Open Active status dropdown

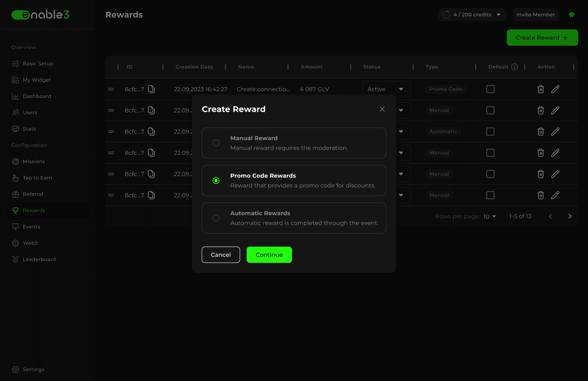pos(386,89)
